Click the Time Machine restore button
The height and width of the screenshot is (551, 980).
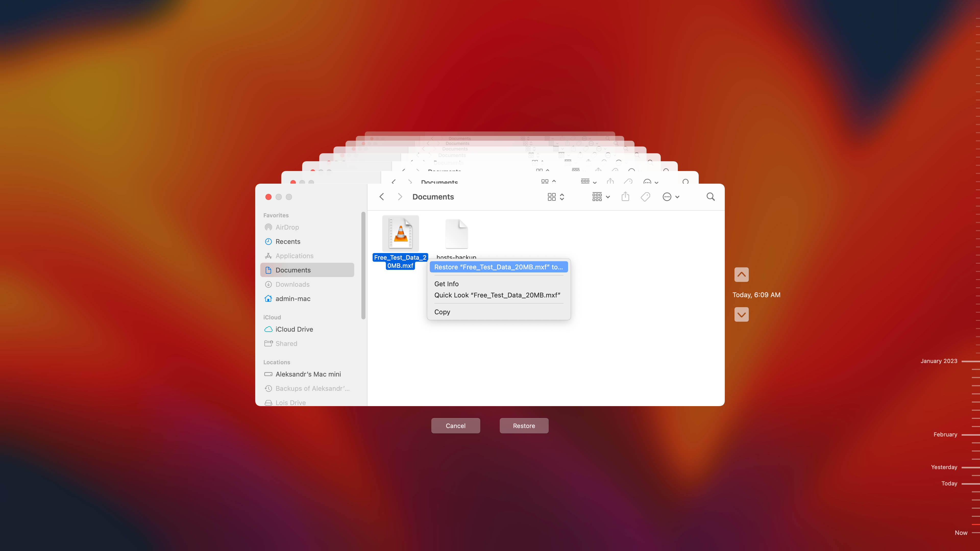point(524,425)
